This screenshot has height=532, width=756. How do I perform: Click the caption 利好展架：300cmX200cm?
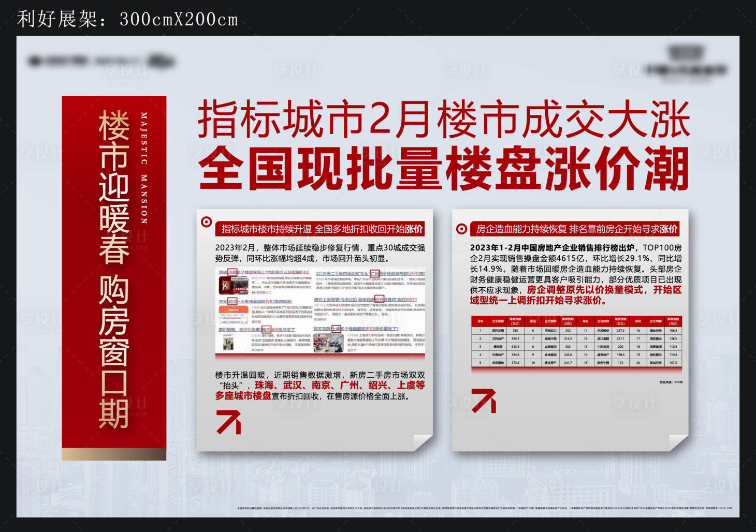(127, 19)
